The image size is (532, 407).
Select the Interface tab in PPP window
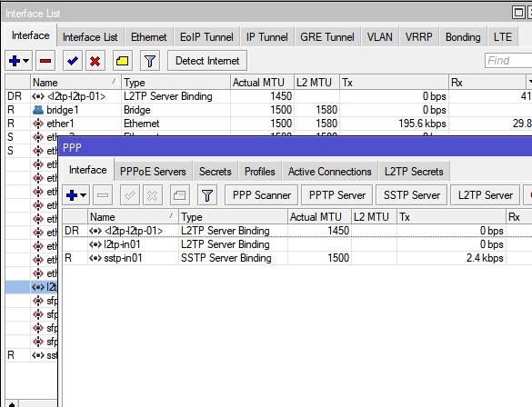tap(88, 170)
